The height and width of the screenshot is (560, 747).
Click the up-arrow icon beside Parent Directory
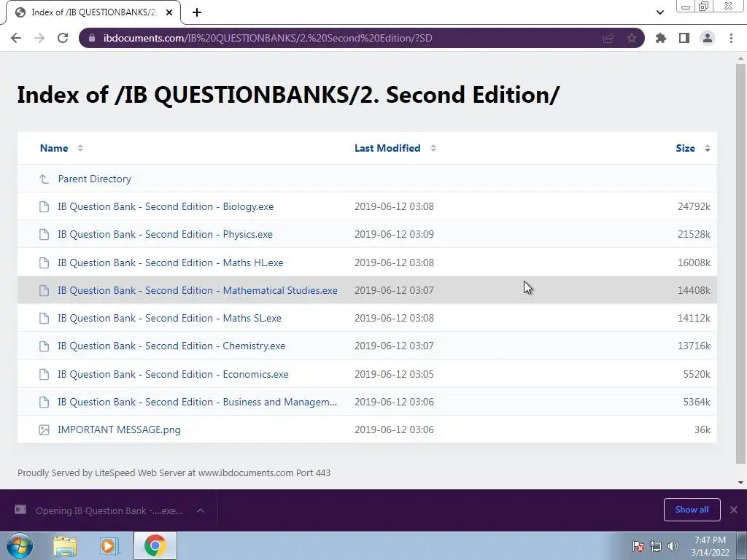point(44,179)
